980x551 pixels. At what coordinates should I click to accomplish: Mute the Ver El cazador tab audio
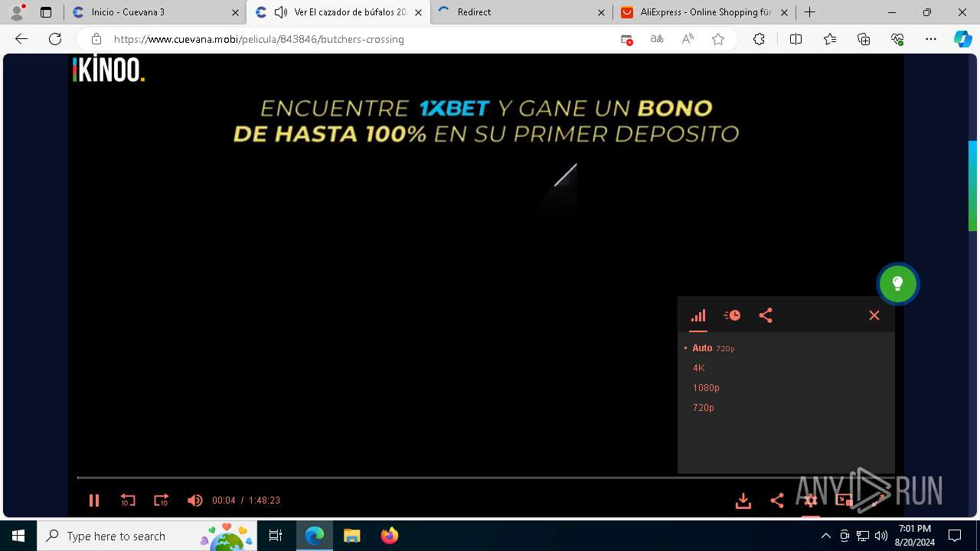[x=281, y=12]
